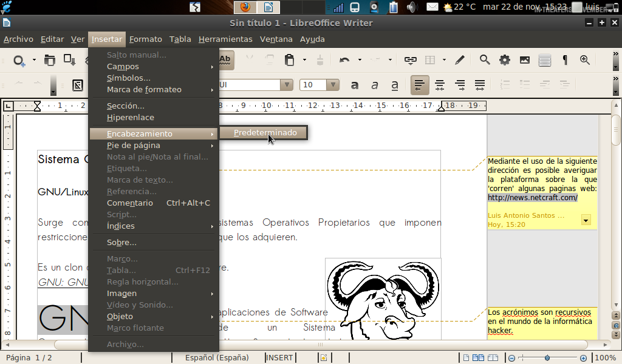Click the volume speaker icon in system tray
622x364 pixels.
click(x=412, y=7)
